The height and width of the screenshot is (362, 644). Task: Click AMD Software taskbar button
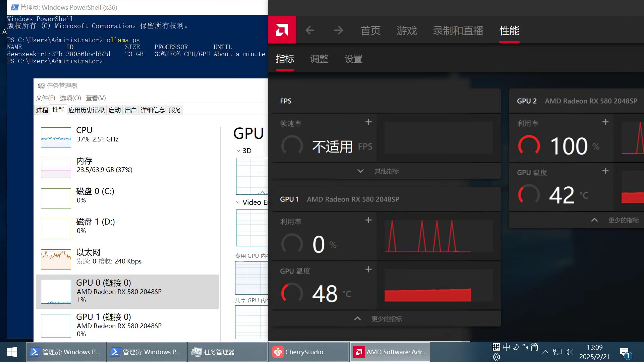point(390,352)
